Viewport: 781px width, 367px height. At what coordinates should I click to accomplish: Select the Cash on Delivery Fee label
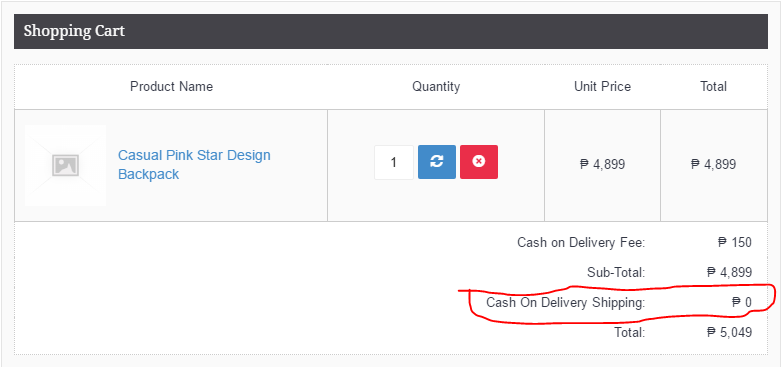tap(581, 243)
